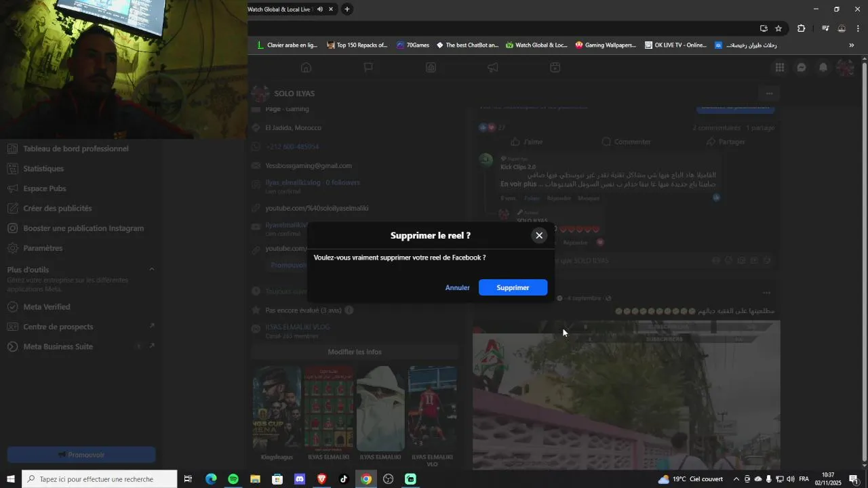Click the J'aime like button on post
The height and width of the screenshot is (488, 868).
pyautogui.click(x=527, y=142)
